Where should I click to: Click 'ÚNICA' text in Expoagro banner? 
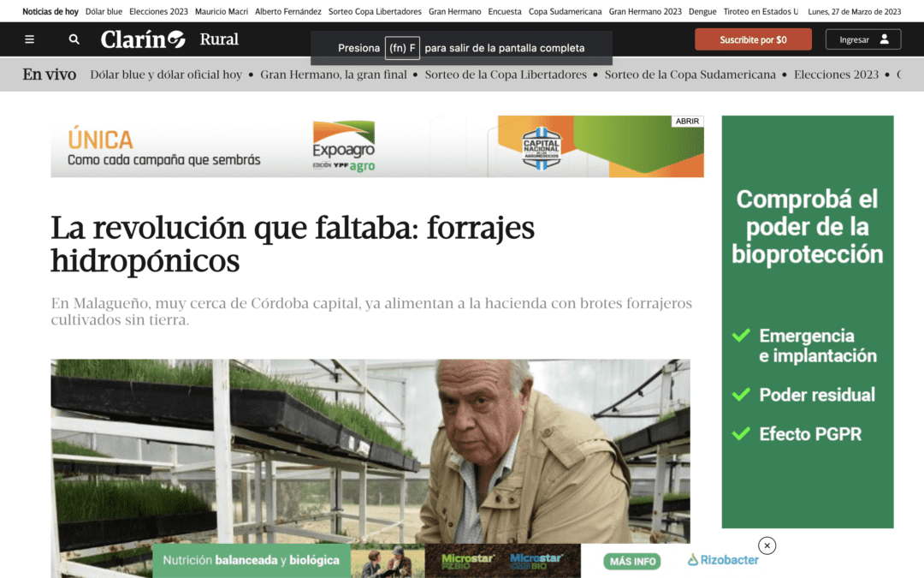tap(100, 140)
